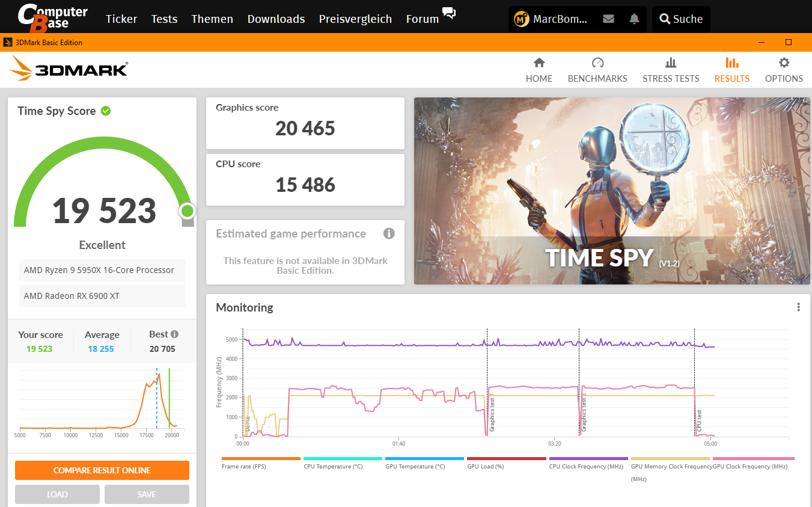Click the info icon beside Best score
The height and width of the screenshot is (507, 812).
174,334
